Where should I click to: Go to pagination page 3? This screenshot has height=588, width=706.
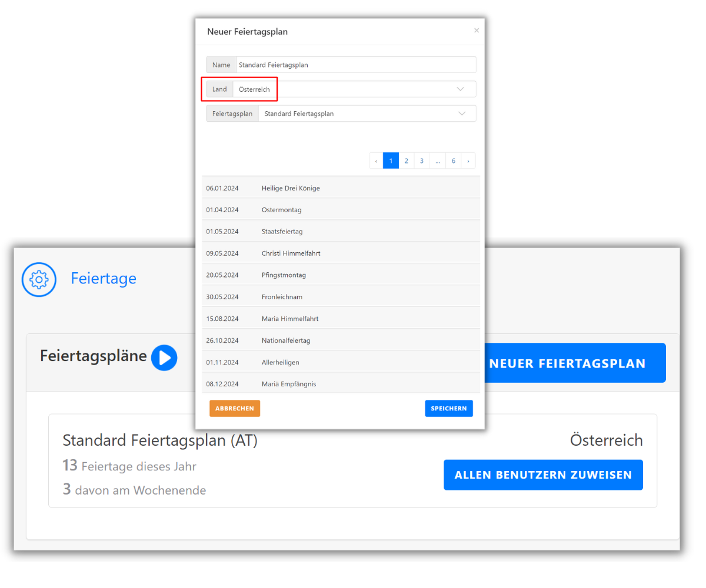pyautogui.click(x=422, y=160)
